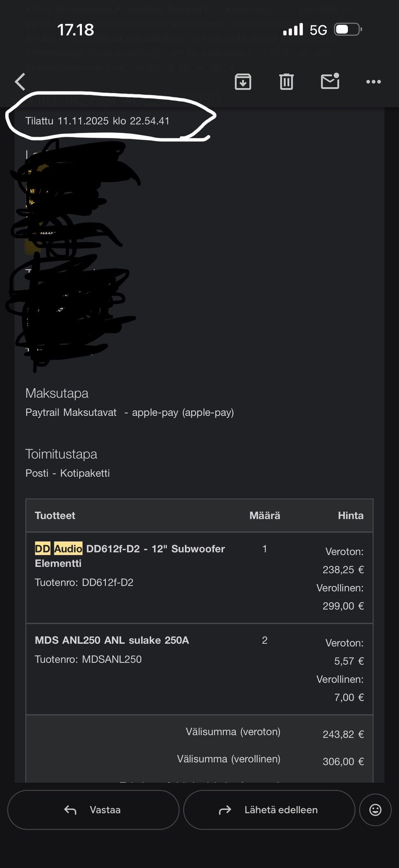Delete the email using trash icon

click(286, 82)
